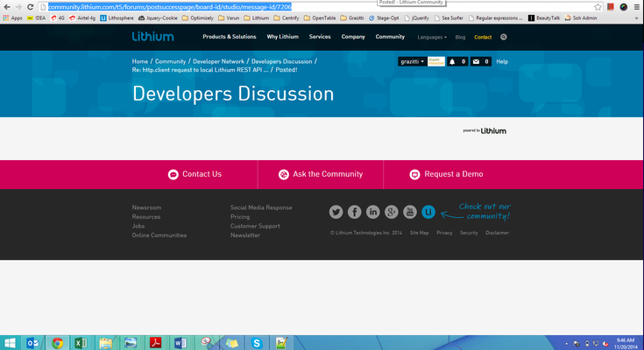
Task: Open the Apps bookmarks shortcut
Action: point(12,18)
